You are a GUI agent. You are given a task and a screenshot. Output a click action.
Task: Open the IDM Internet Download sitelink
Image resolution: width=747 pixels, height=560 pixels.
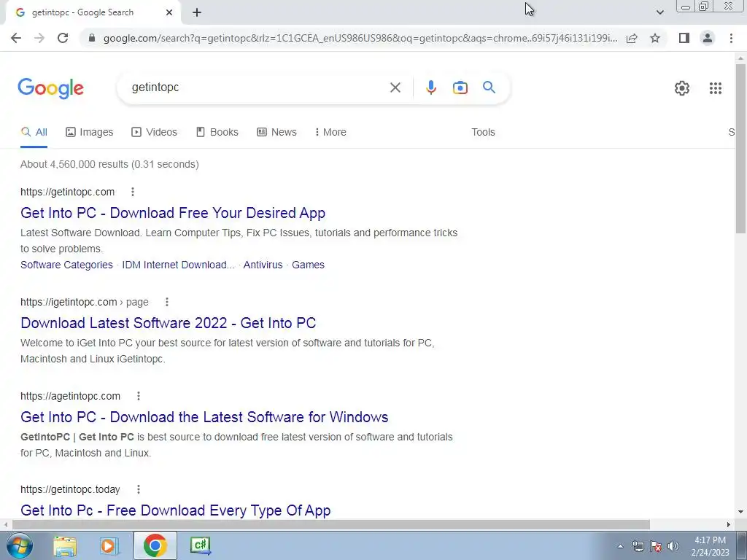(178, 265)
